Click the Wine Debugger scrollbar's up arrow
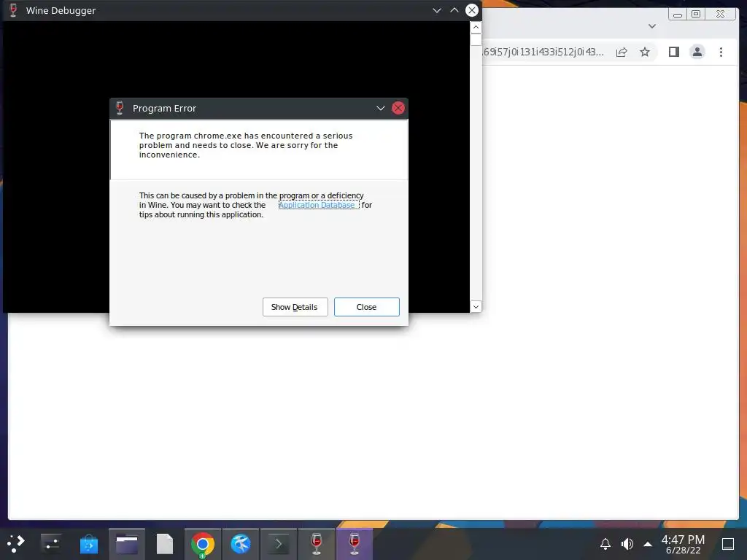The height and width of the screenshot is (560, 747). point(476,27)
